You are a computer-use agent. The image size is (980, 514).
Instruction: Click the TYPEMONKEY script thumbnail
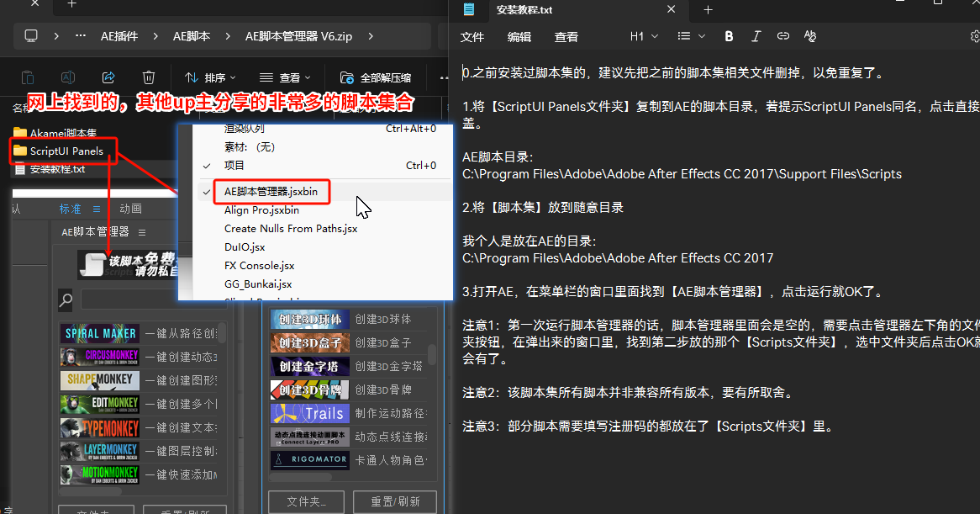tap(100, 427)
